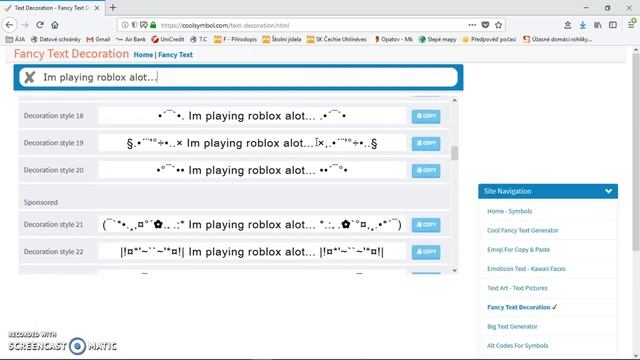The image size is (640, 360).
Task: Copy Decoration style 22
Action: [x=426, y=252]
